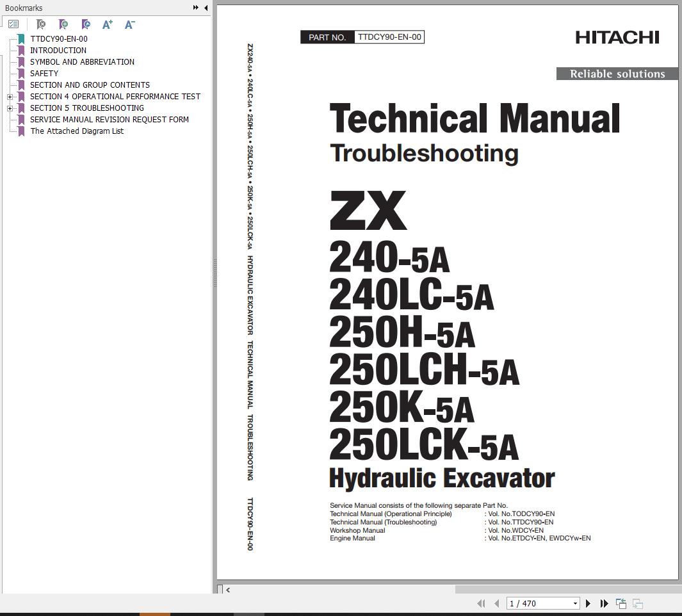Open the TTDCY90-EN-00 bookmark

(59, 38)
